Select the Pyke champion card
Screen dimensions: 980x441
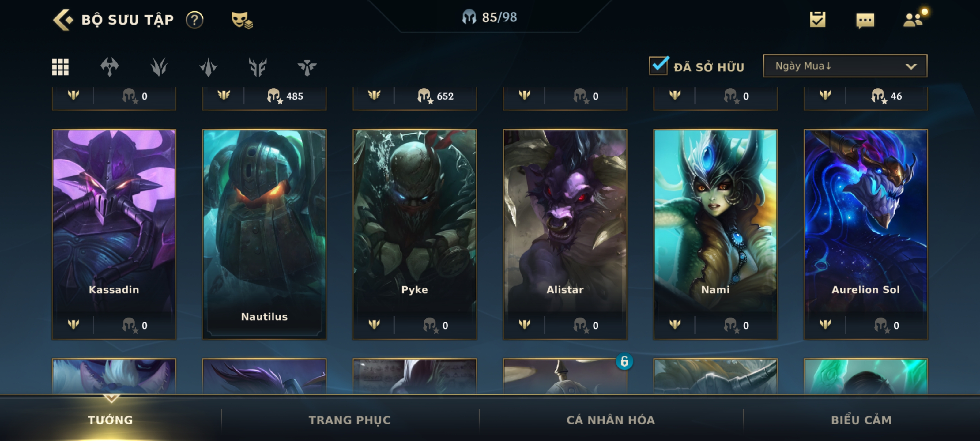[x=415, y=234]
